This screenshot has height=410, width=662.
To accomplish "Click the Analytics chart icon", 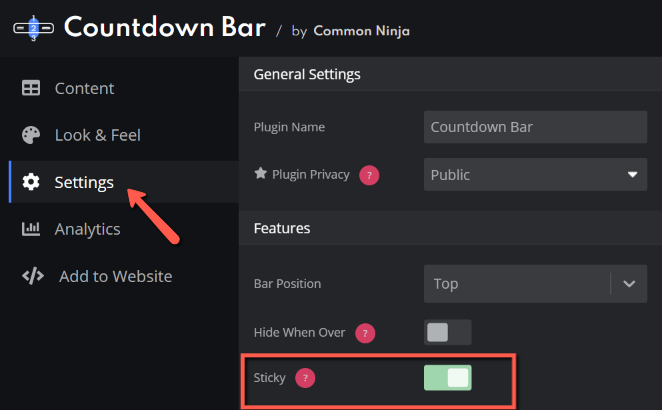I will coord(31,229).
